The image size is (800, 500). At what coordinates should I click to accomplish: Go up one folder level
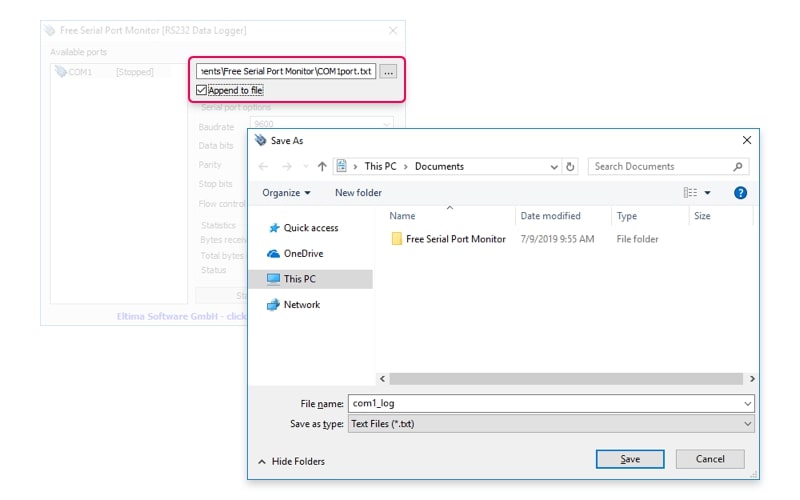coord(322,166)
